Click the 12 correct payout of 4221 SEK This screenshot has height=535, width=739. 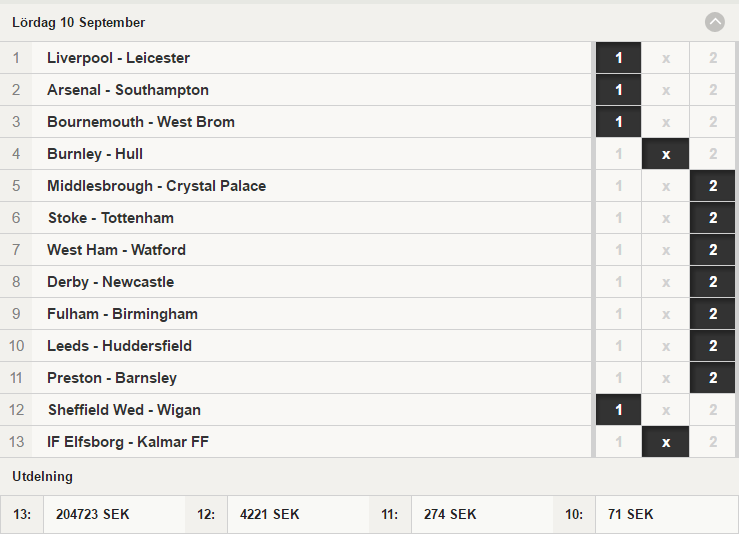(270, 514)
